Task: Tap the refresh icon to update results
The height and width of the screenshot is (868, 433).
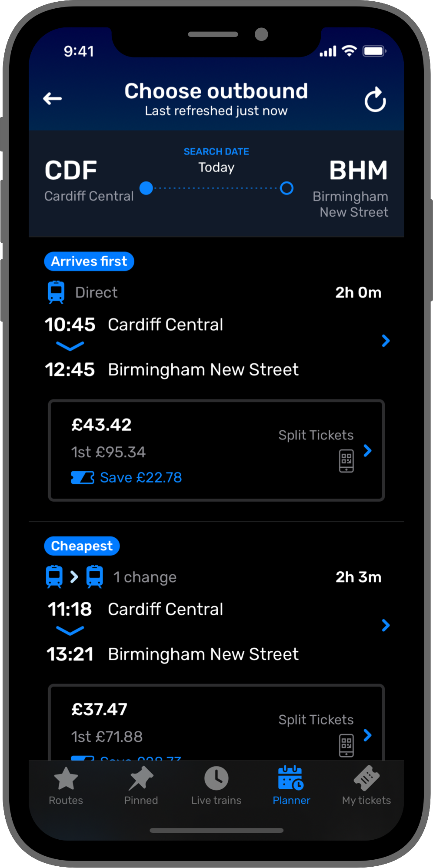Action: pos(376,98)
